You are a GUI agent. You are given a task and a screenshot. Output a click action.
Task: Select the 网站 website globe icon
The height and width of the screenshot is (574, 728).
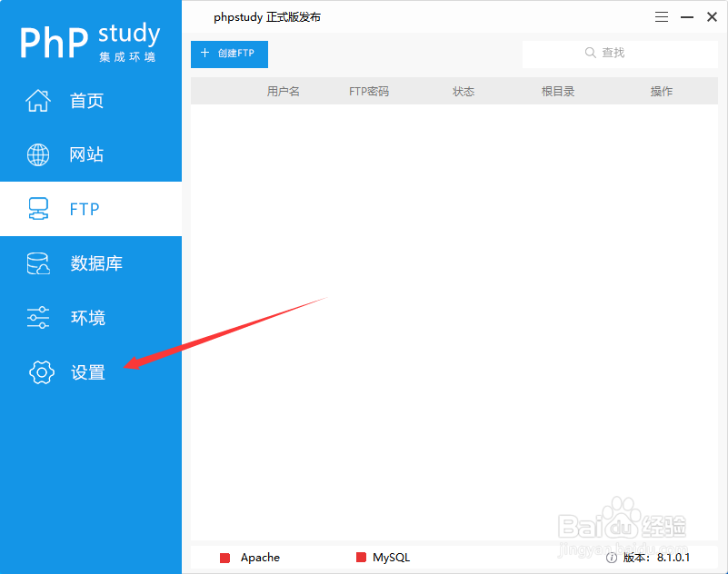click(37, 154)
